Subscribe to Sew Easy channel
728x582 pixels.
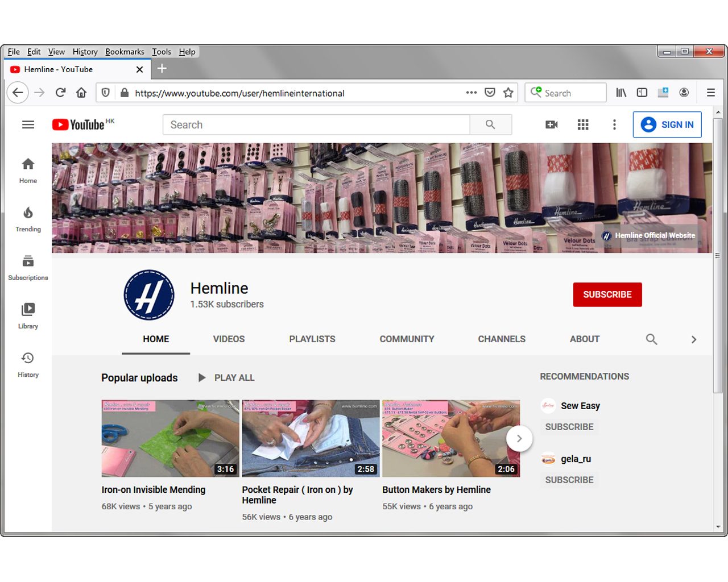[x=569, y=427]
